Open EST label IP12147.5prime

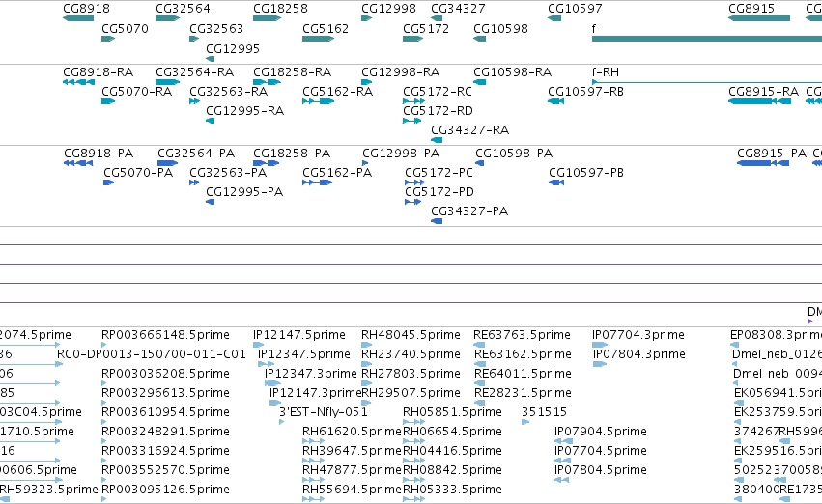pos(299,335)
